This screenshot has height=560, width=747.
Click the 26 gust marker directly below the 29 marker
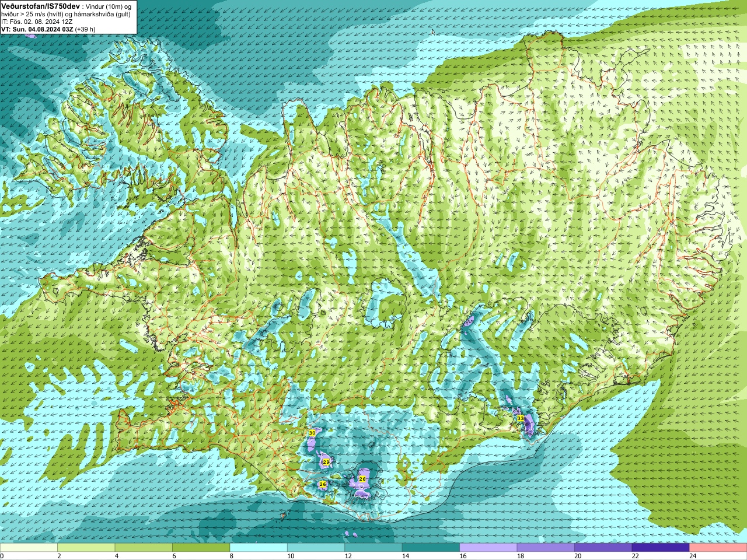323,484
